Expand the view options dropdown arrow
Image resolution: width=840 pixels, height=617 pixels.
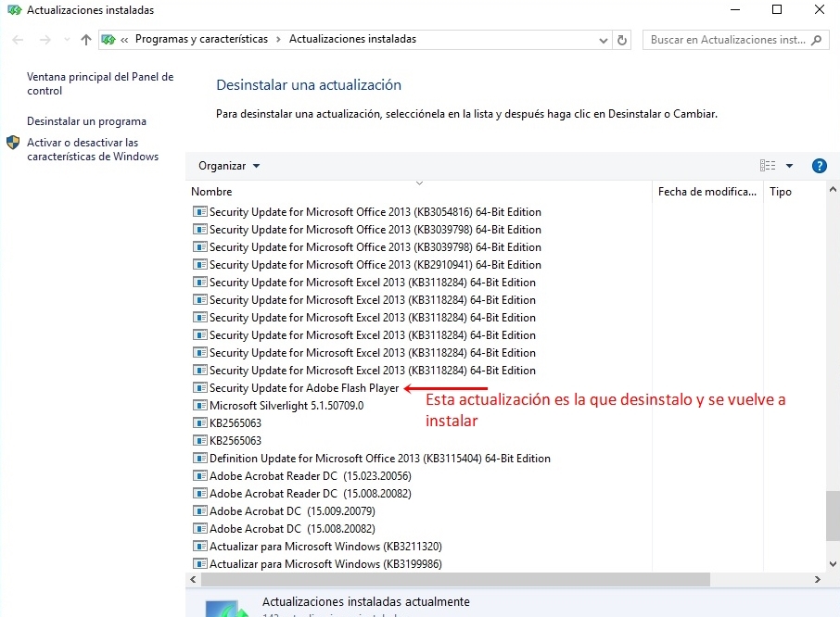[789, 166]
